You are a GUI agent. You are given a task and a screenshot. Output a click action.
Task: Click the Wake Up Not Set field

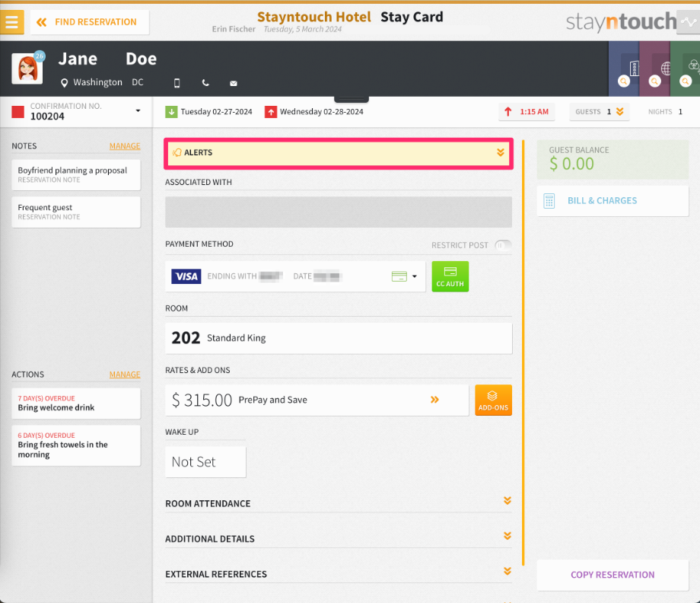[x=205, y=462]
